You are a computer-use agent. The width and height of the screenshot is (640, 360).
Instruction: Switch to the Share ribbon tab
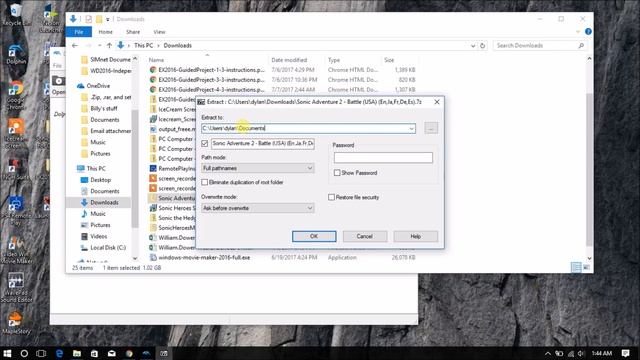(x=133, y=32)
